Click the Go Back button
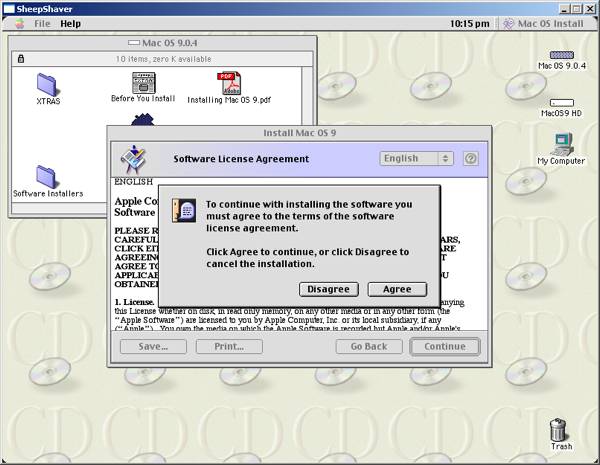This screenshot has width=600, height=465. pyautogui.click(x=367, y=347)
